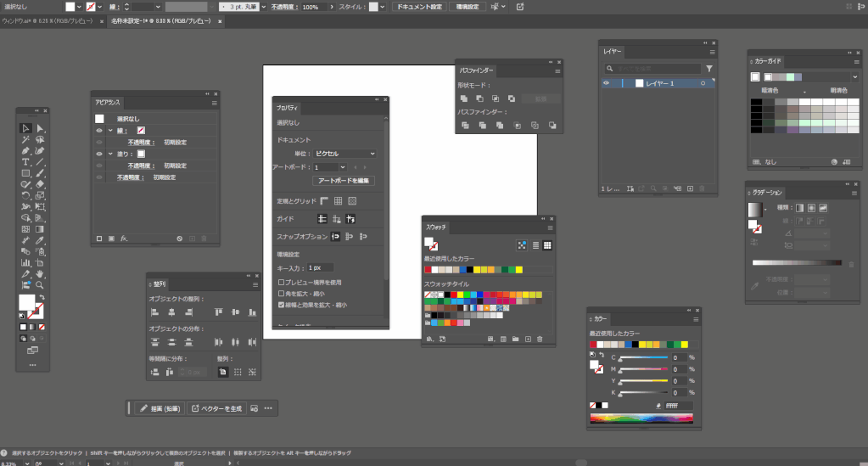The width and height of the screenshot is (868, 466).
Task: Enable プレビュー境界を使用 checkbox
Action: coord(281,283)
